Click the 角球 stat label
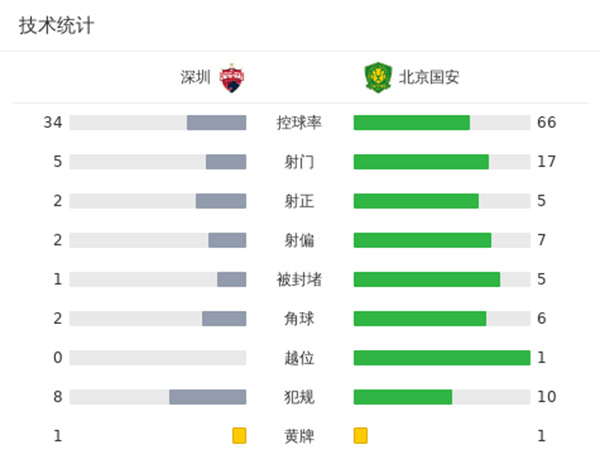 (x=299, y=318)
